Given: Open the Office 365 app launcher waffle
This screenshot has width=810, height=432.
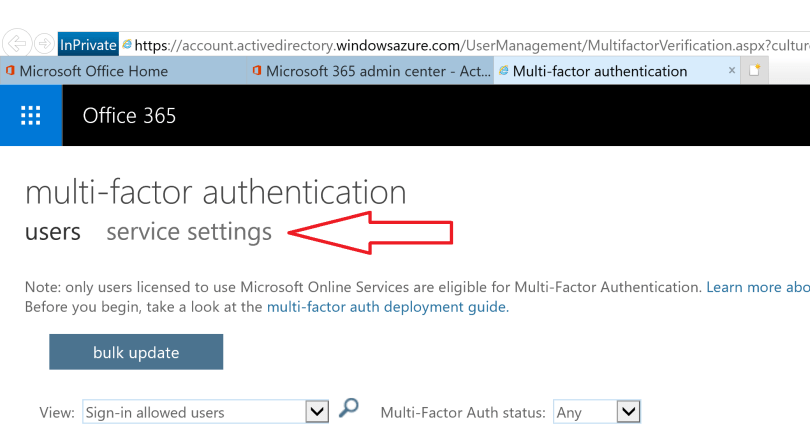Looking at the screenshot, I should click(x=31, y=116).
